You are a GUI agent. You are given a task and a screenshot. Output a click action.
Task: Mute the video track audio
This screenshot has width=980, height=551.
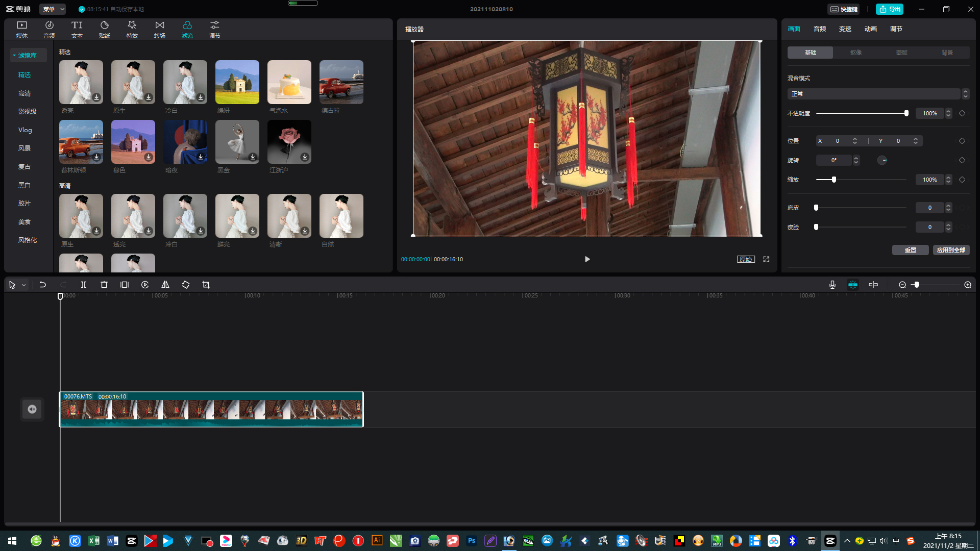[x=32, y=409]
